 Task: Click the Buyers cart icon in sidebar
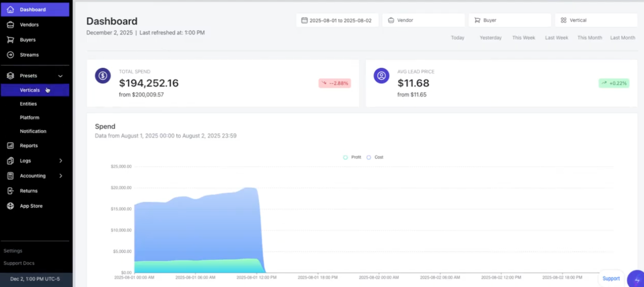click(10, 40)
